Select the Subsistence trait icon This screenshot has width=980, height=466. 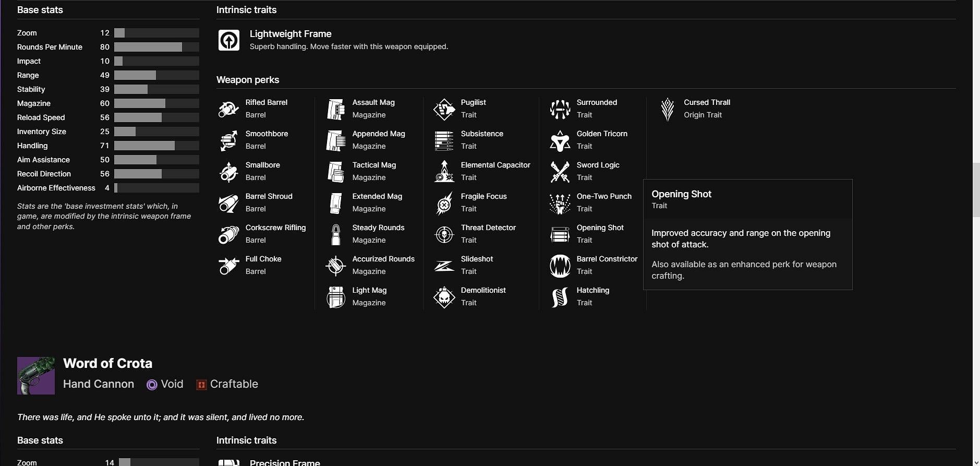point(444,140)
